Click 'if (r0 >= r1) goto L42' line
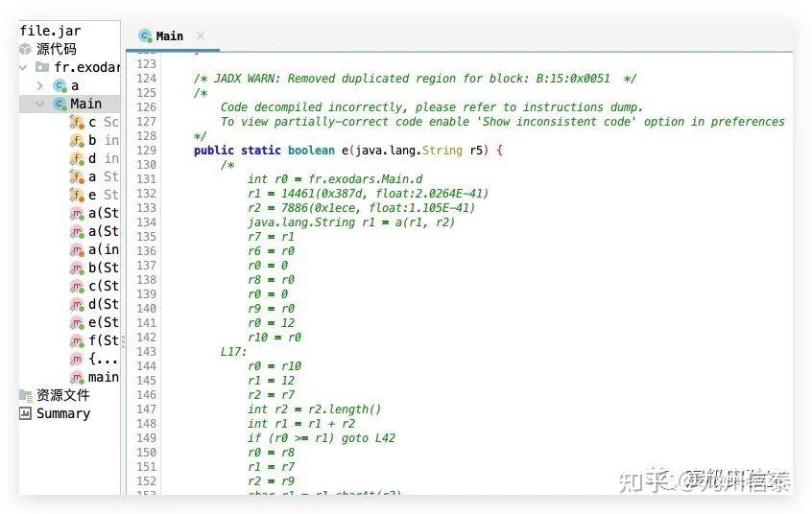812x514 pixels. [322, 438]
